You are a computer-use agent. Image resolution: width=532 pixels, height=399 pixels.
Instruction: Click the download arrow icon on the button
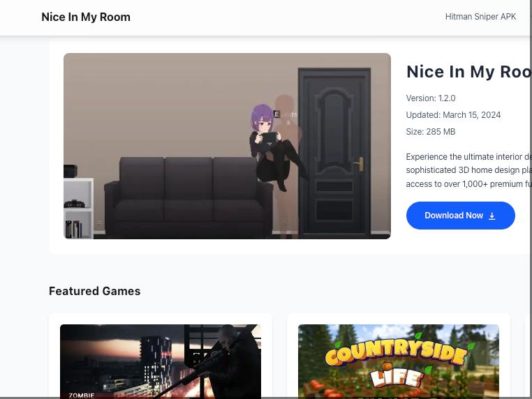point(492,216)
